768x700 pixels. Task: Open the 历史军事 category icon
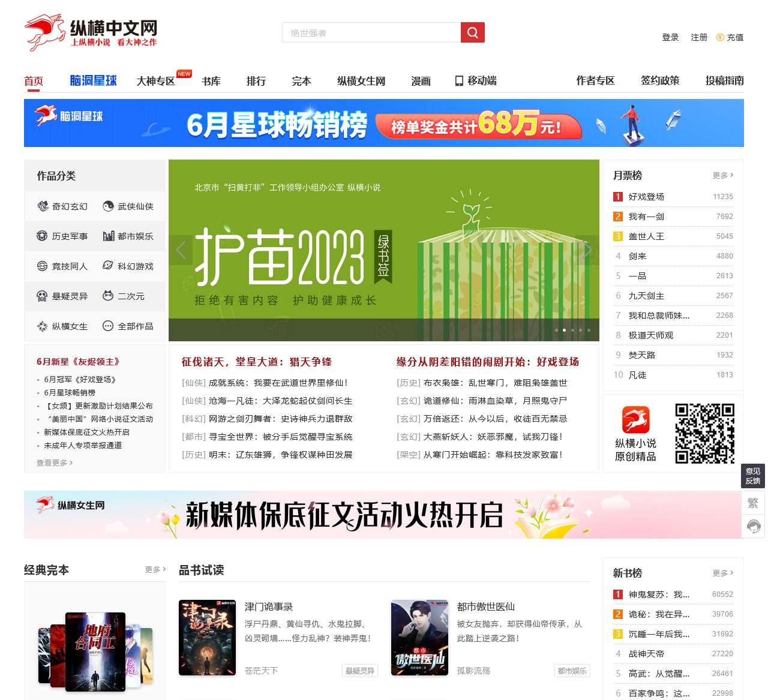(42, 236)
